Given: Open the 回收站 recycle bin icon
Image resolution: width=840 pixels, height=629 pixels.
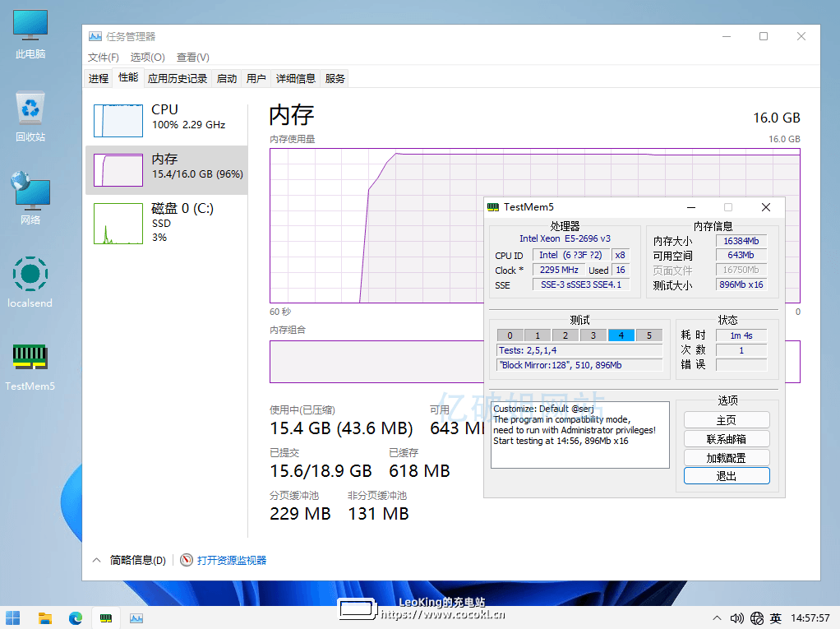Looking at the screenshot, I should coord(30,117).
